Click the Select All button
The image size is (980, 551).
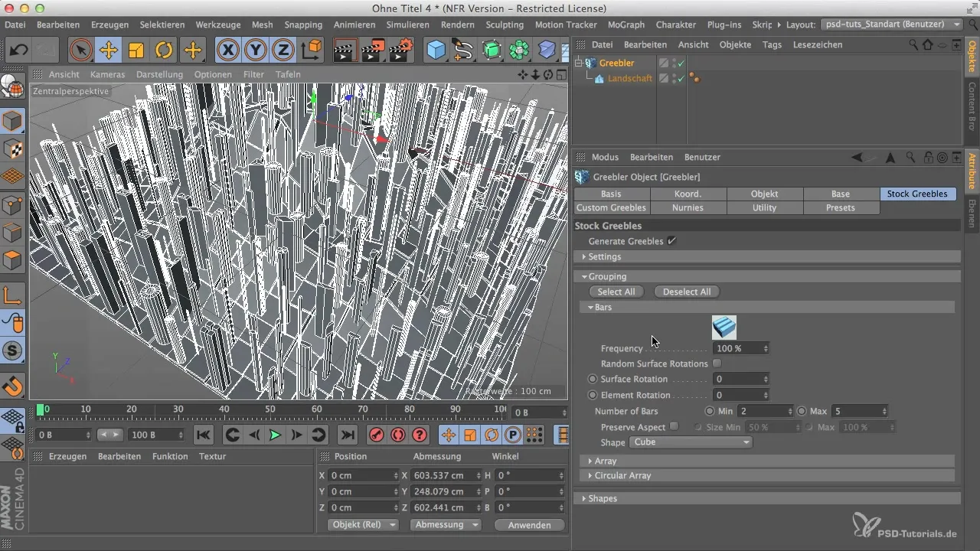tap(616, 292)
